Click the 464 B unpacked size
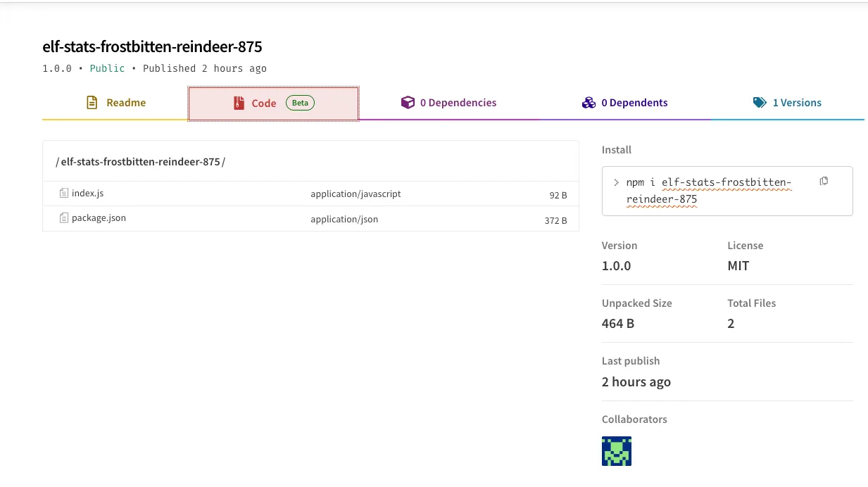The height and width of the screenshot is (487, 868). [x=618, y=324]
